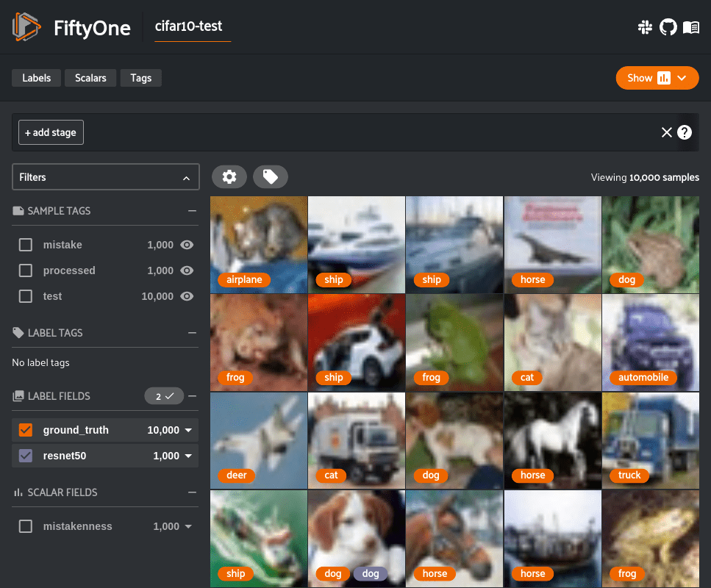Screen dimensions: 711x588
Task: Open the documentation book icon
Action: click(x=691, y=27)
